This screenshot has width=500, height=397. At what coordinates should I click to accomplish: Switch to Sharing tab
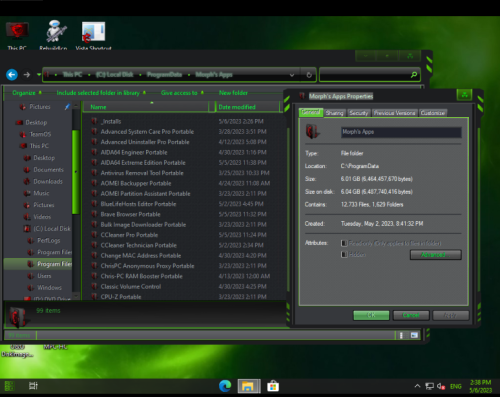334,113
